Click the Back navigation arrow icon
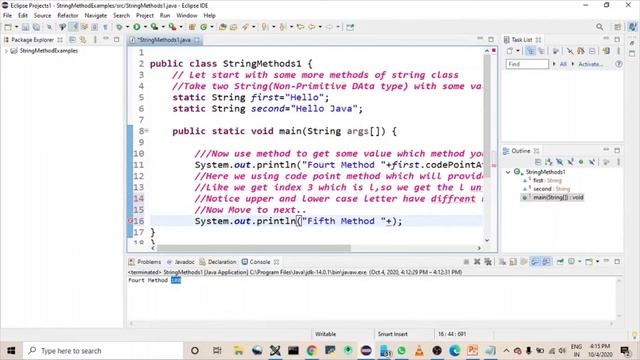Screen dimensions: 640x360 (x=312, y=27)
